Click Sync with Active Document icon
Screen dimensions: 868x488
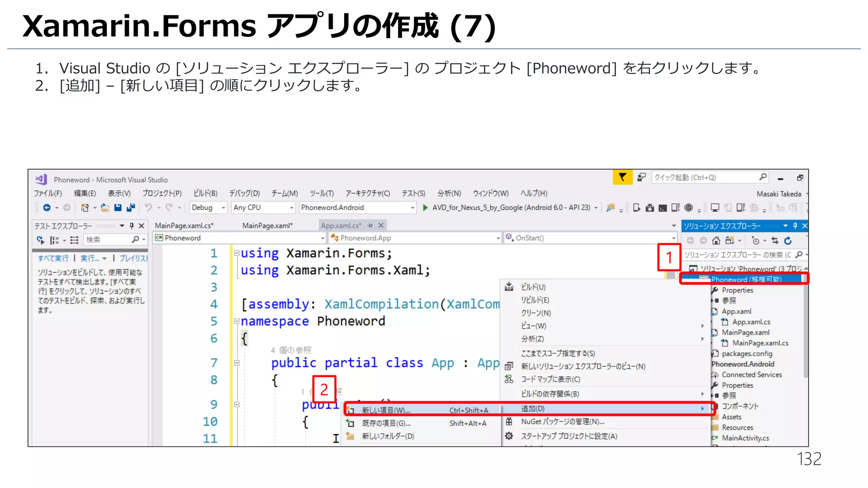(x=775, y=241)
